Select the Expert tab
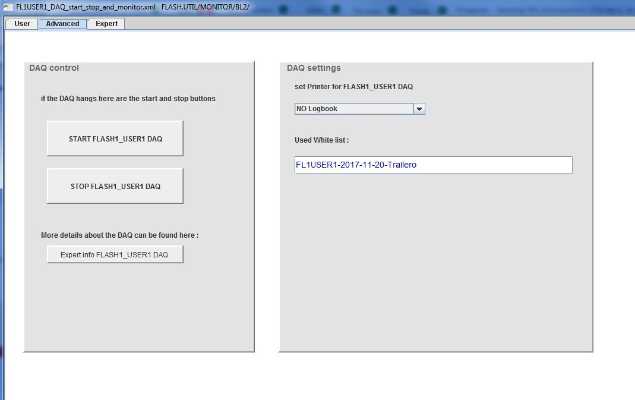635x400 pixels. pyautogui.click(x=106, y=23)
